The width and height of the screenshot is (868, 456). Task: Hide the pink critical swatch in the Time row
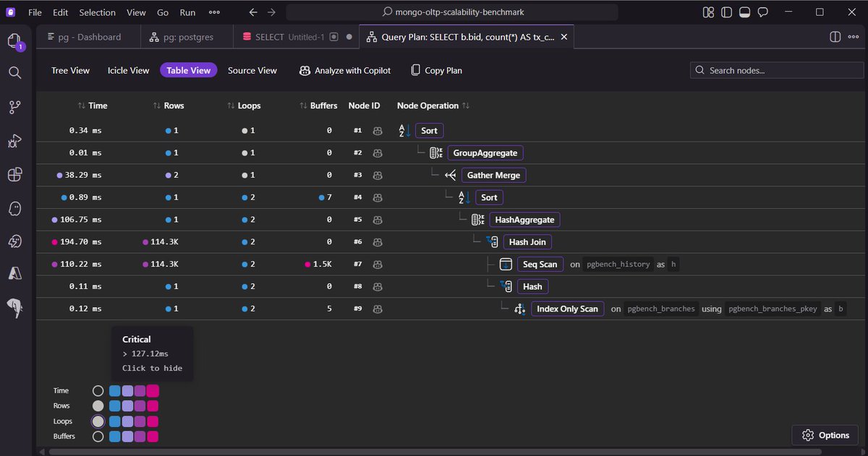153,391
